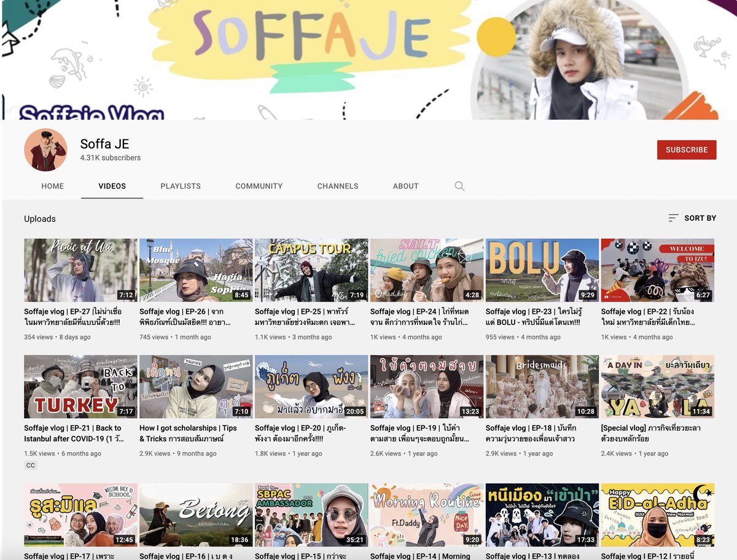Click the CC badge under EP-21 video

[30, 465]
